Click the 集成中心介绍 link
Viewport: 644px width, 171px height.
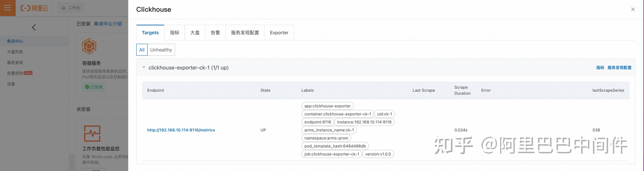coord(108,24)
